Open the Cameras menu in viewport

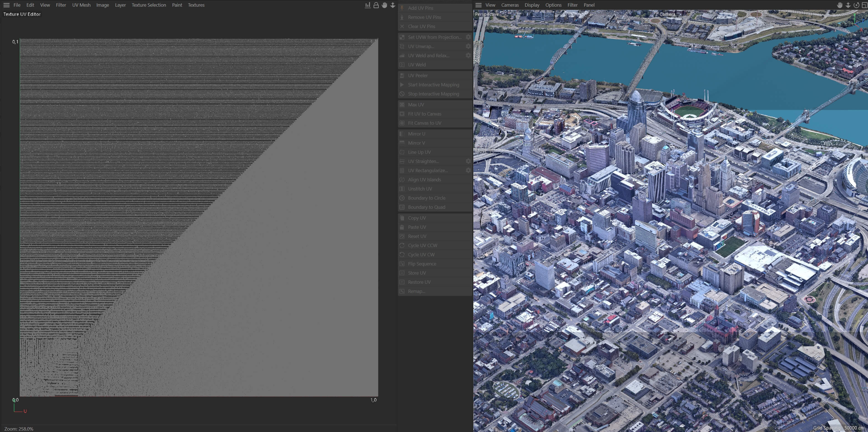point(510,5)
